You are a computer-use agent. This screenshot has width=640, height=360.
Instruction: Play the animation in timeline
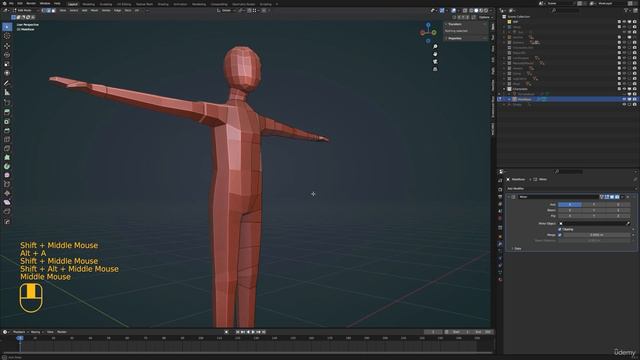[x=253, y=332]
